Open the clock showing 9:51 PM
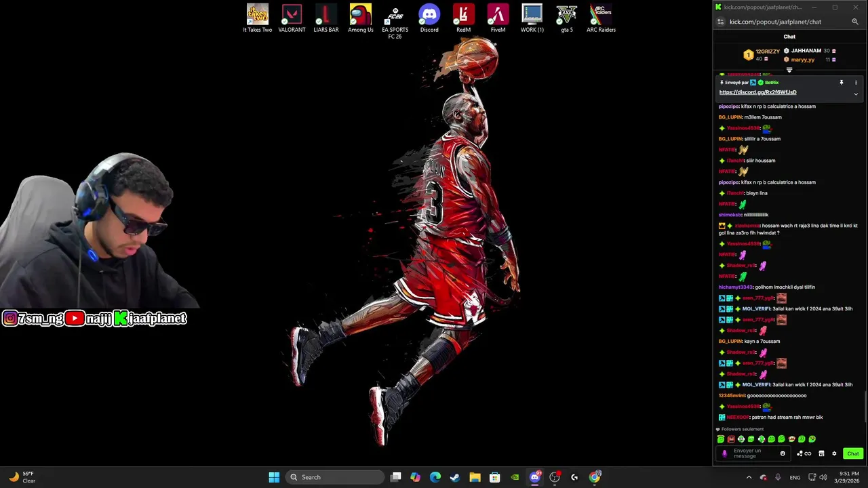 (x=846, y=477)
